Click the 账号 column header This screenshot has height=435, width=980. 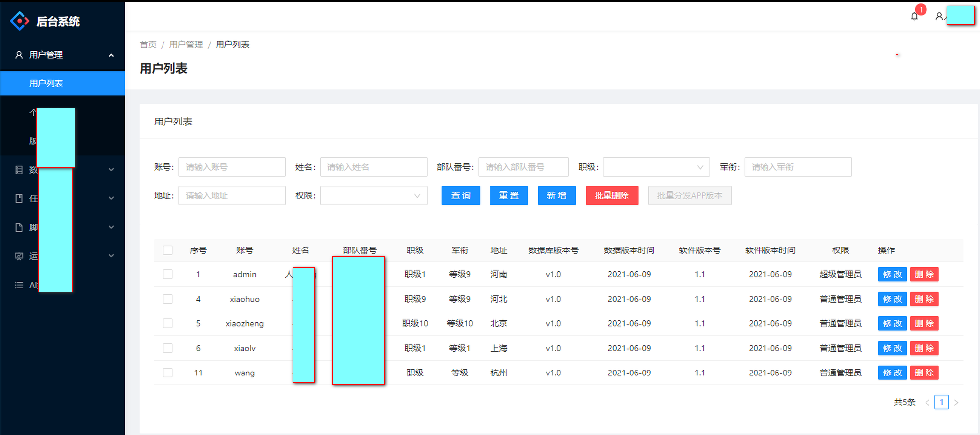pyautogui.click(x=245, y=250)
